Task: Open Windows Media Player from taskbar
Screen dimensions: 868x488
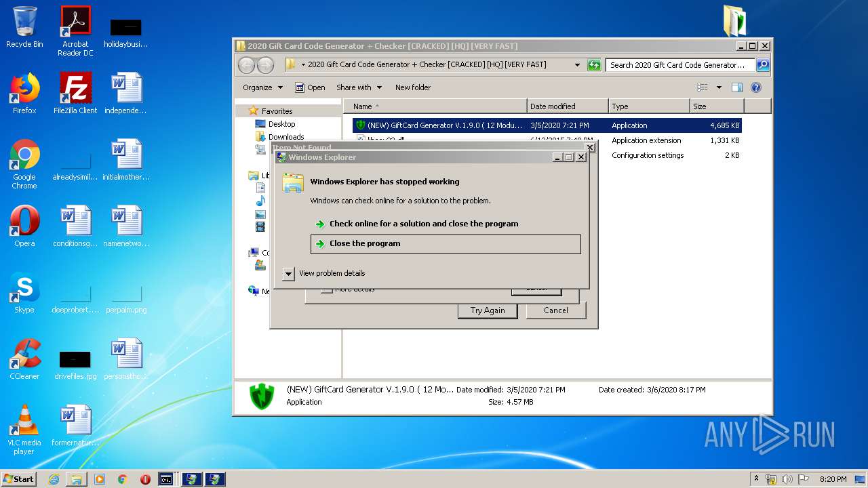Action: (x=100, y=479)
